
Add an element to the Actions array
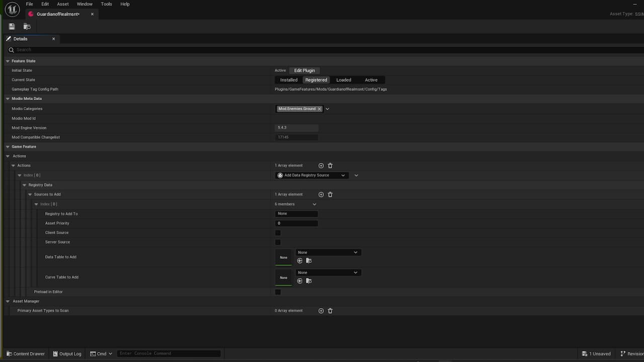tap(321, 165)
